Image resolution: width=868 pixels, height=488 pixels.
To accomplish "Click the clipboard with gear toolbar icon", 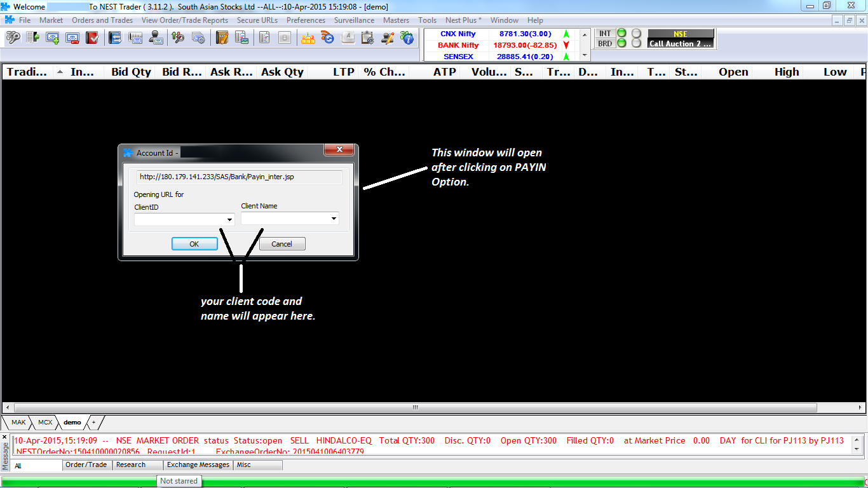I will pos(367,38).
